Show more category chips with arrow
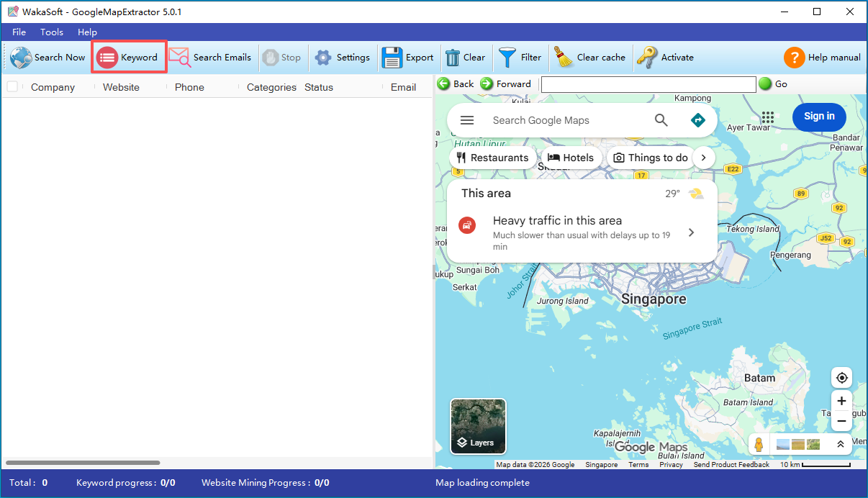 (x=704, y=158)
